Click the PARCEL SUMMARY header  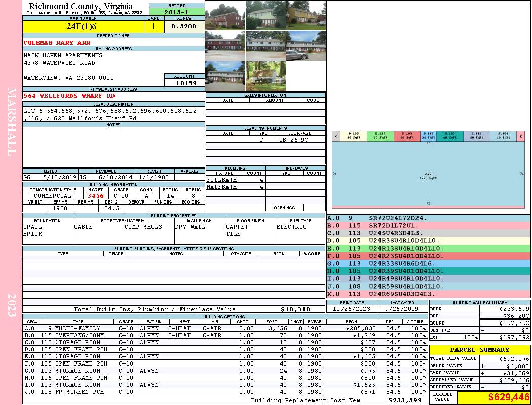(479, 350)
